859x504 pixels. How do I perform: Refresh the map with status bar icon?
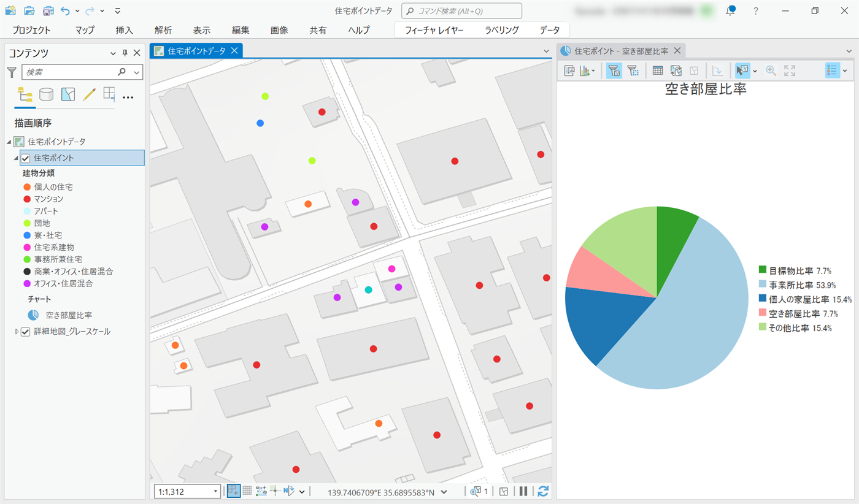[x=542, y=491]
